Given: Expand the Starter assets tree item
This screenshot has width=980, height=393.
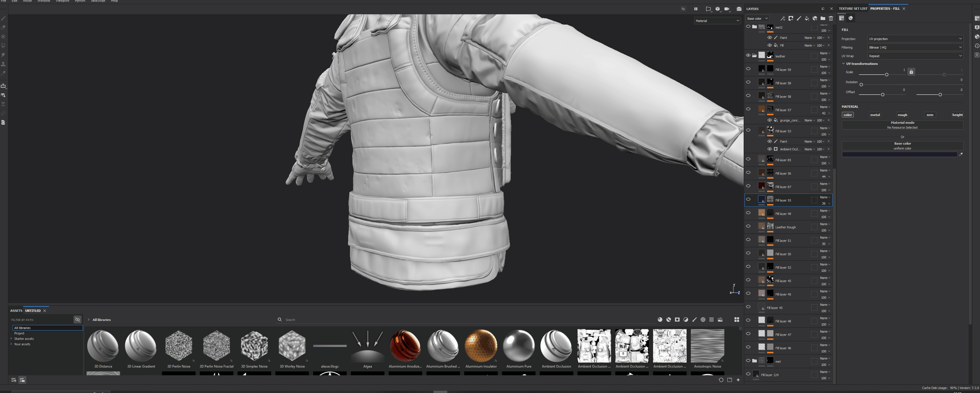Looking at the screenshot, I should click(11, 339).
